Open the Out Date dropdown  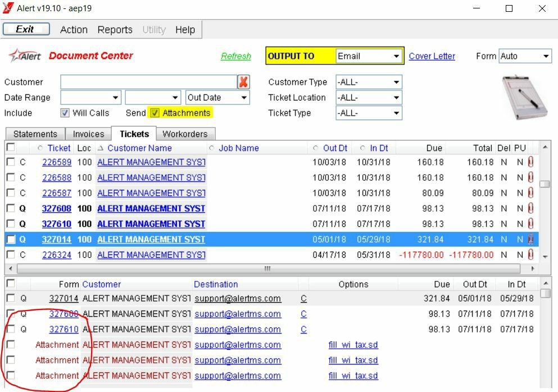217,98
